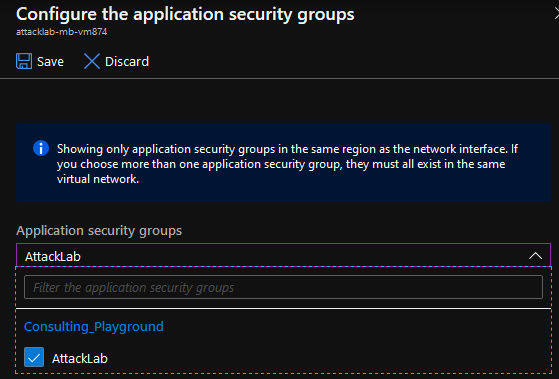Close the configuration panel with top-right X
Image resolution: width=559 pixels, height=379 pixels.
tap(556, 14)
